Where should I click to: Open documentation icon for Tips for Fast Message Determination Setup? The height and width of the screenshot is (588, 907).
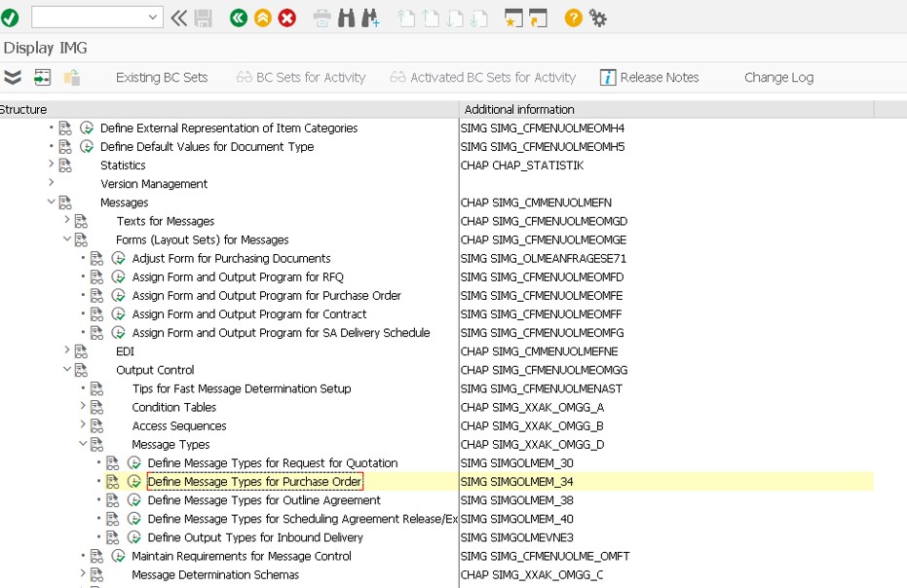[97, 388]
